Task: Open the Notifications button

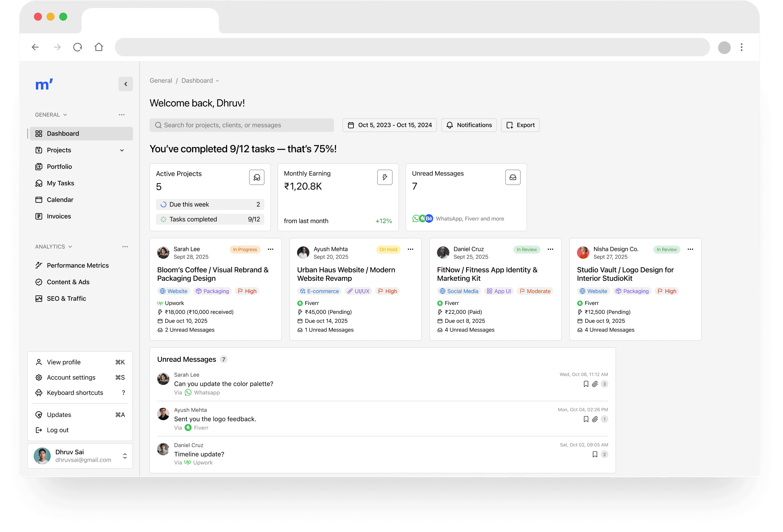Action: click(x=469, y=125)
